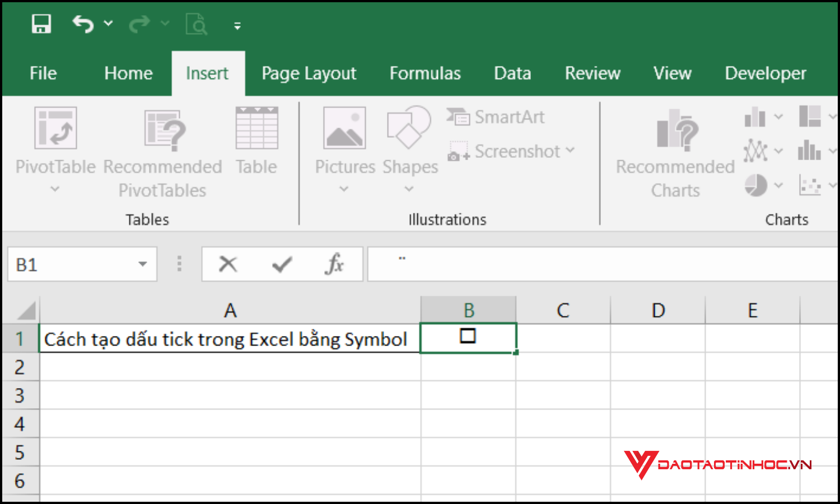This screenshot has height=504, width=840.
Task: Switch to the Formulas tab
Action: [x=424, y=73]
